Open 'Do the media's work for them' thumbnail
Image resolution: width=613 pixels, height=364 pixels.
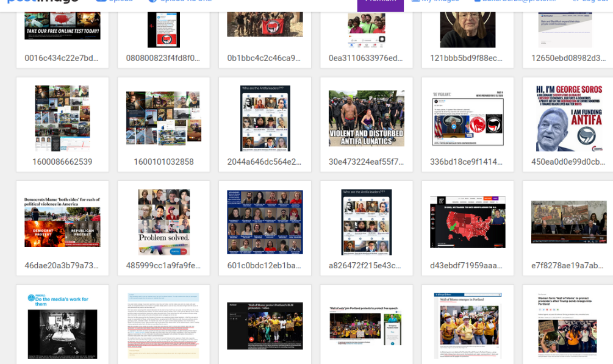pyautogui.click(x=62, y=326)
